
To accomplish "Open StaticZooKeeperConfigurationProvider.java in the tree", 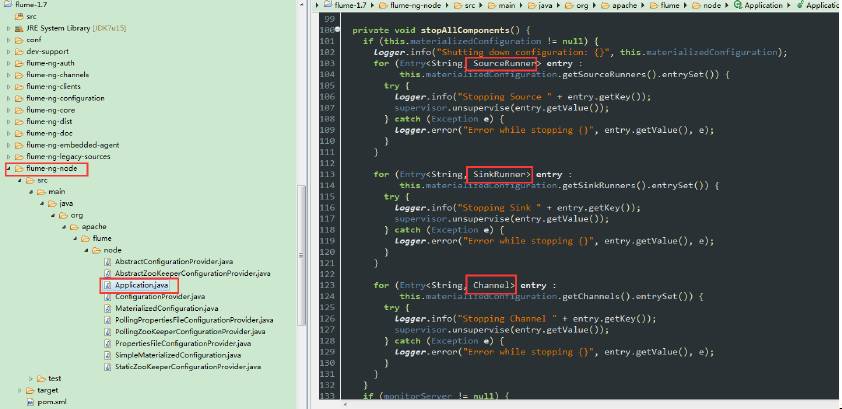I will point(188,367).
